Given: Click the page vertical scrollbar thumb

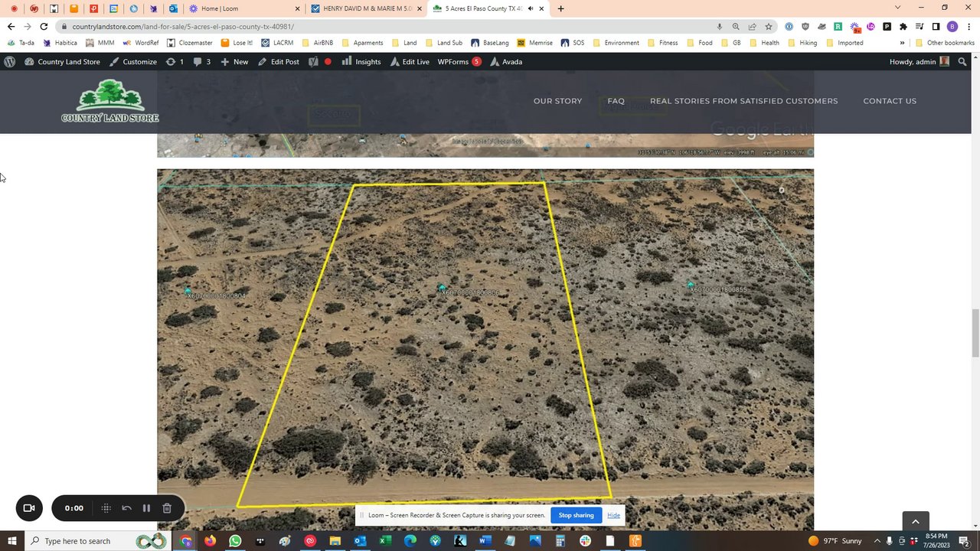Looking at the screenshot, I should point(975,332).
